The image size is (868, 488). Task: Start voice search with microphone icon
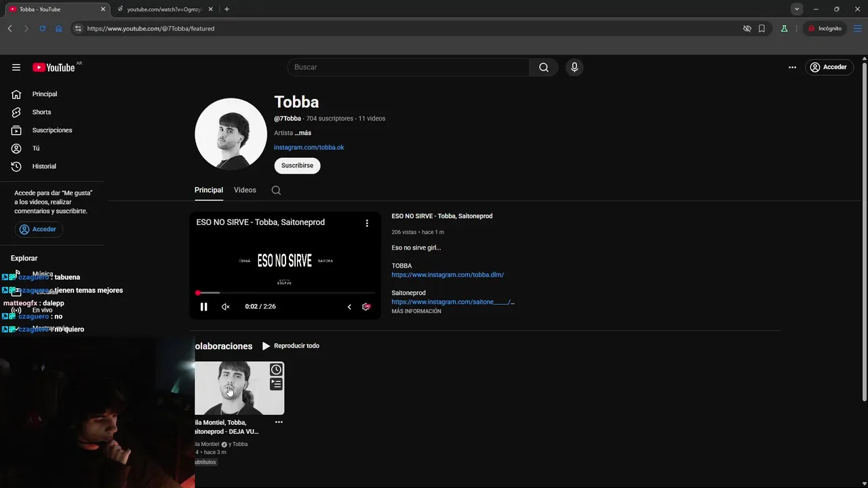[x=574, y=67]
